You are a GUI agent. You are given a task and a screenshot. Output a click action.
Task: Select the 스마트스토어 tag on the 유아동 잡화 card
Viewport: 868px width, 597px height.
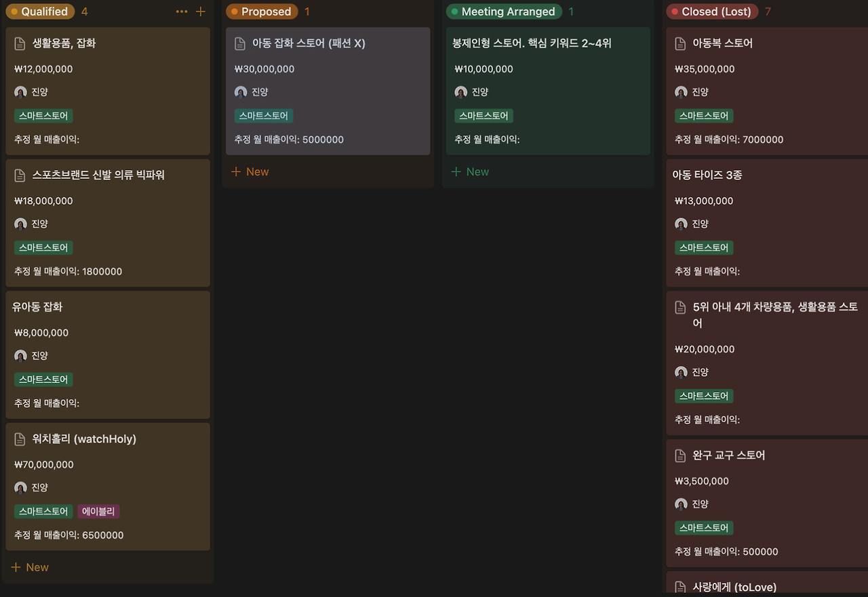(x=43, y=379)
